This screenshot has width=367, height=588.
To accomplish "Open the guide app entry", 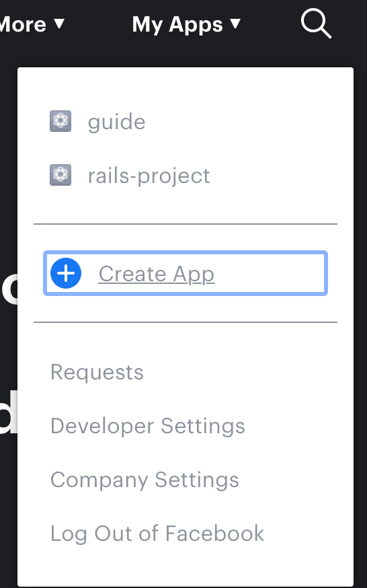I will pyautogui.click(x=116, y=122).
